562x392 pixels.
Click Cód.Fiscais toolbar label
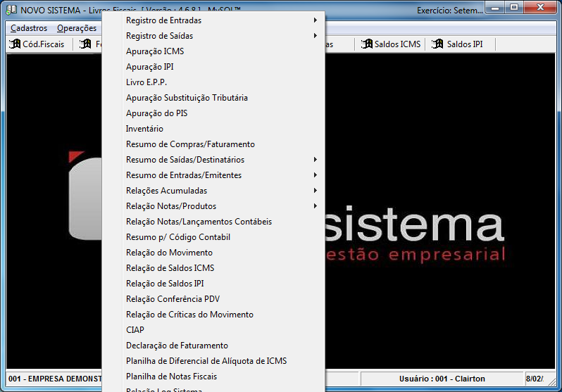click(44, 44)
